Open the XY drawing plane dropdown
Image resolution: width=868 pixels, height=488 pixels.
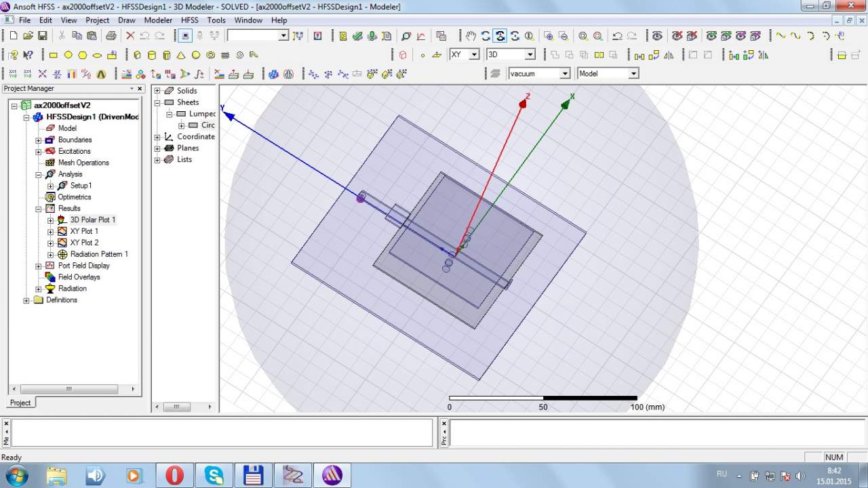[474, 55]
